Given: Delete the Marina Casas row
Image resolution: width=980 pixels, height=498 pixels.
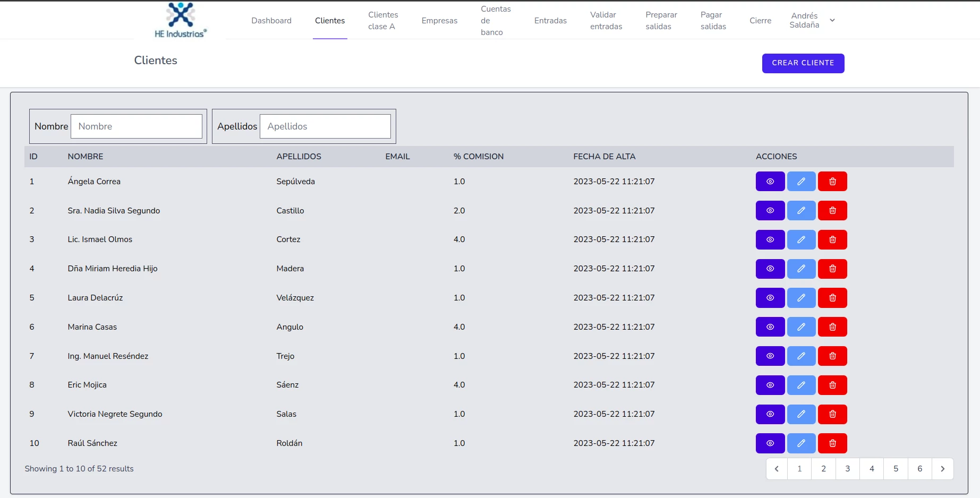Looking at the screenshot, I should 832,327.
